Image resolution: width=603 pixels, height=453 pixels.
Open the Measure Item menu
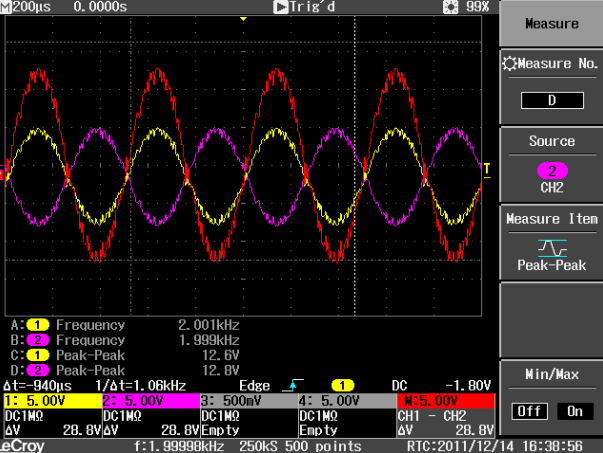coord(551,243)
